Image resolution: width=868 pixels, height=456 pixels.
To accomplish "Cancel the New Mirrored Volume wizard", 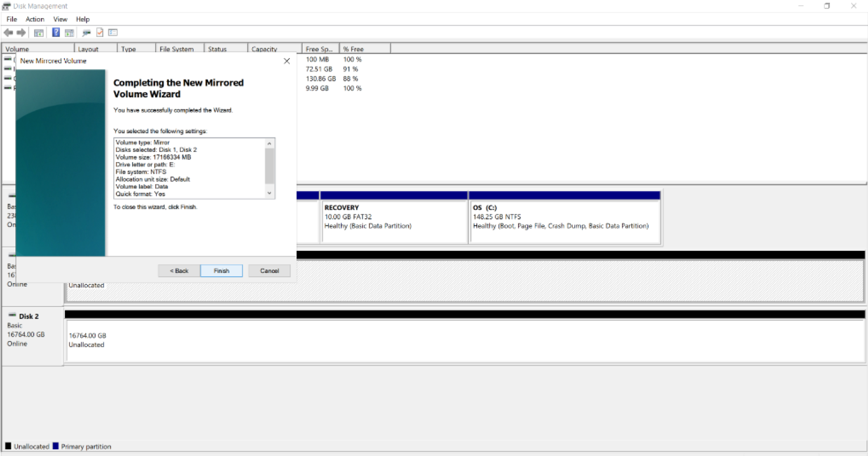I will 269,271.
